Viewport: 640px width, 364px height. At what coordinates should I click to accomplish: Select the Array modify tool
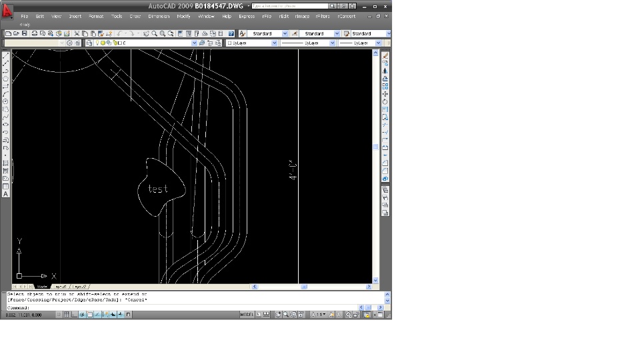click(x=385, y=87)
